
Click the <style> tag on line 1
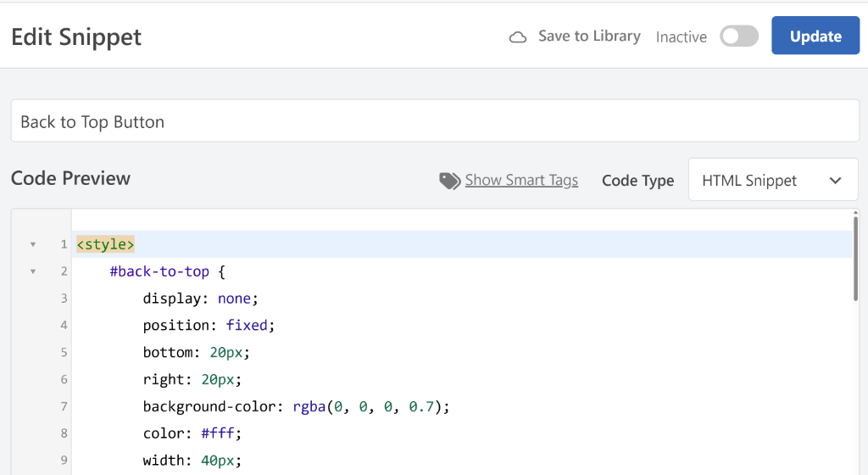pyautogui.click(x=105, y=244)
